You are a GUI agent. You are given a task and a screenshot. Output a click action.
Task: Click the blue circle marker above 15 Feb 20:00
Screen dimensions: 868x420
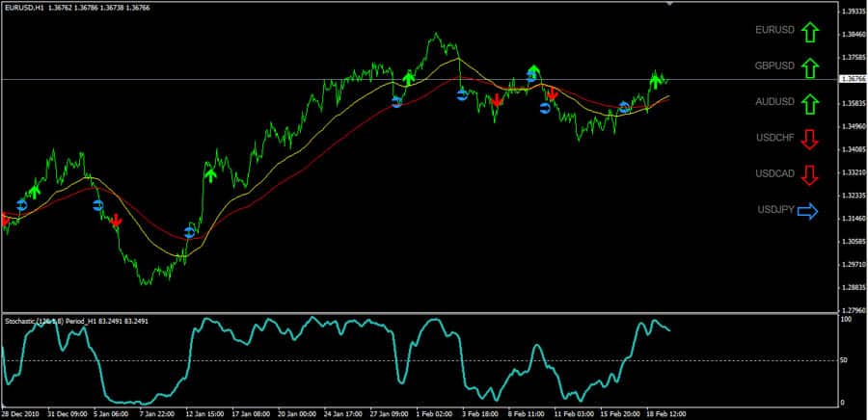point(624,107)
